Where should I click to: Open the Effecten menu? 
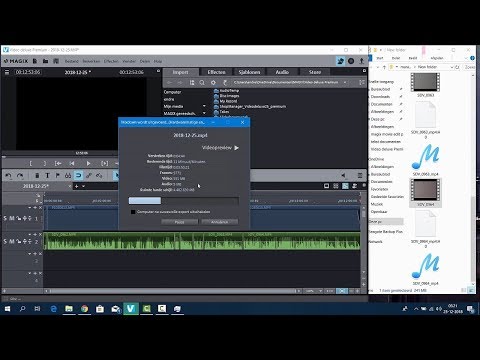[111, 61]
